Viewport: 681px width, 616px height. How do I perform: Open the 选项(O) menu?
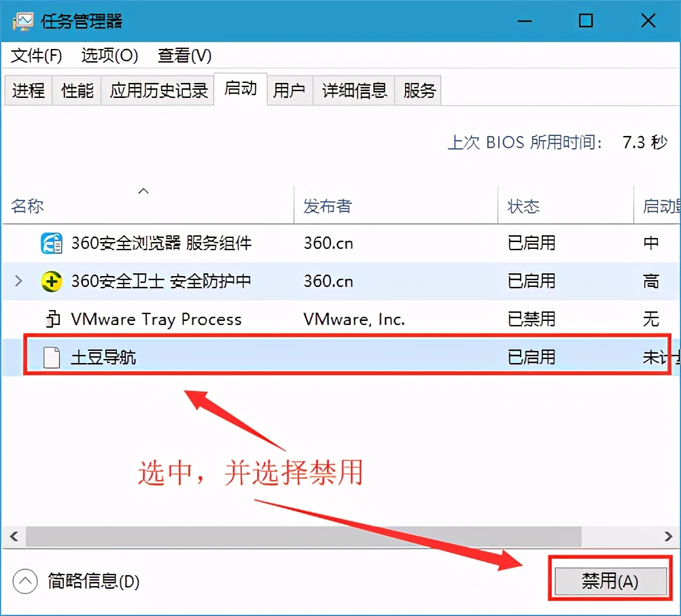coord(109,56)
